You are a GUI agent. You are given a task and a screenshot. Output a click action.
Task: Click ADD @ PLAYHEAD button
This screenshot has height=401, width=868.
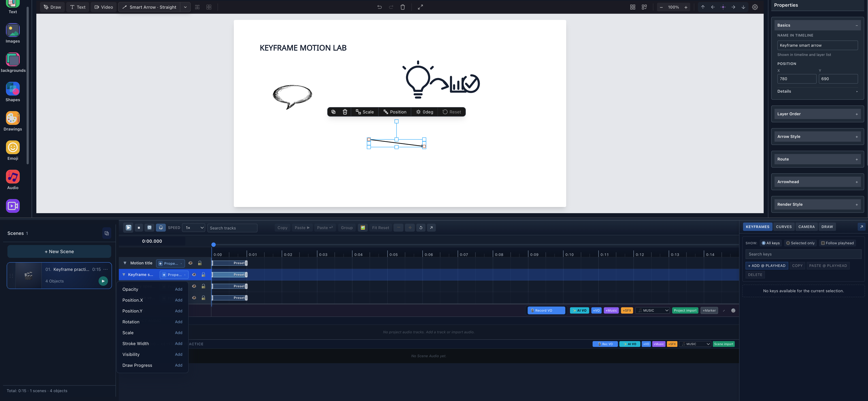[x=767, y=266]
